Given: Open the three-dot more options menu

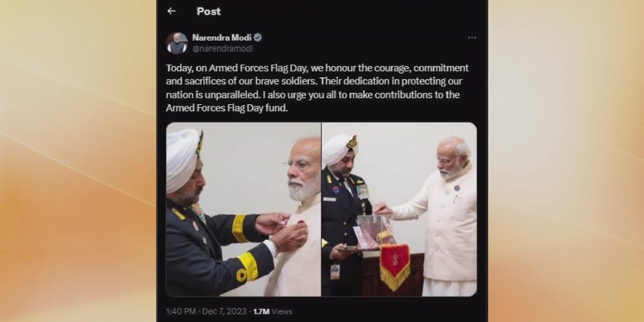Looking at the screenshot, I should click(x=472, y=38).
